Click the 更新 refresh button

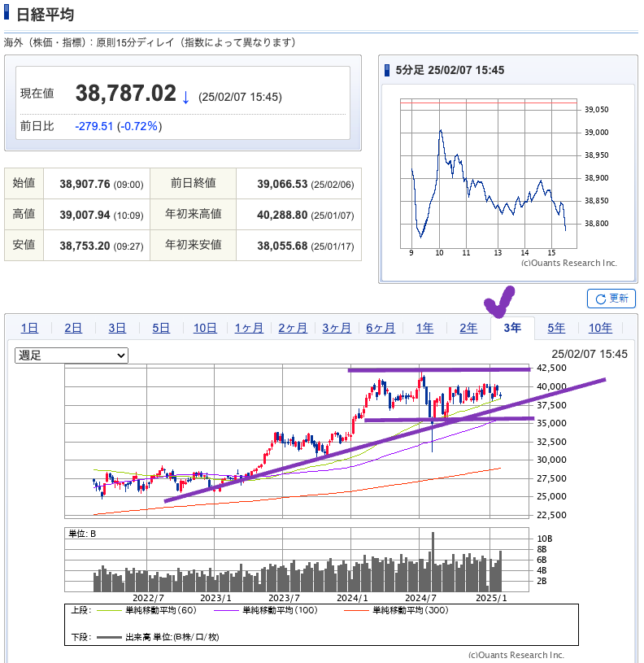click(611, 299)
